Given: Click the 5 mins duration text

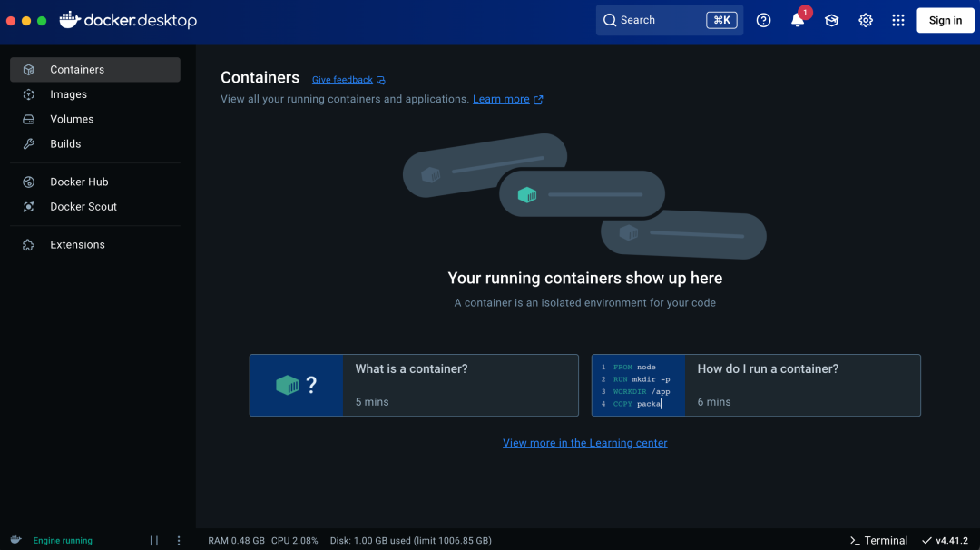Looking at the screenshot, I should [372, 402].
